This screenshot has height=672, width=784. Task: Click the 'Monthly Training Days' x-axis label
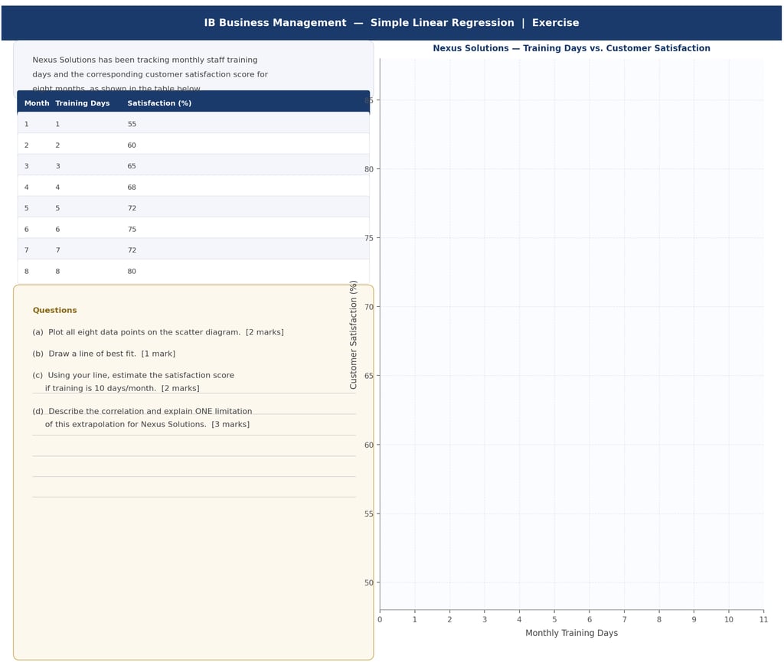coord(571,633)
